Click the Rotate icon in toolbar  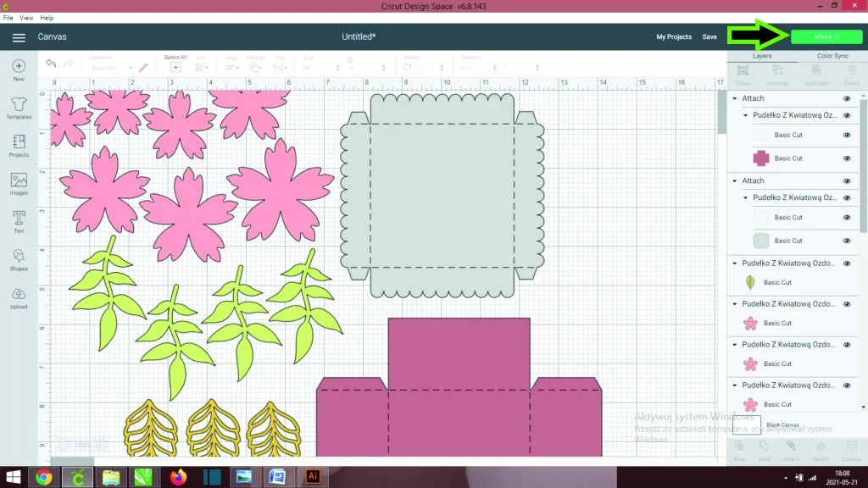(x=408, y=68)
